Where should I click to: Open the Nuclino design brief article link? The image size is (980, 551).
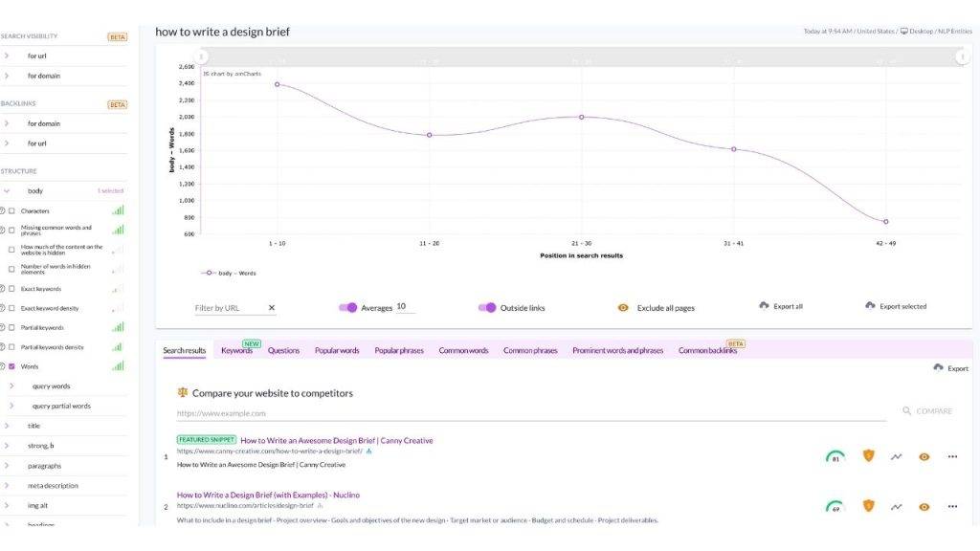pyautogui.click(x=268, y=495)
